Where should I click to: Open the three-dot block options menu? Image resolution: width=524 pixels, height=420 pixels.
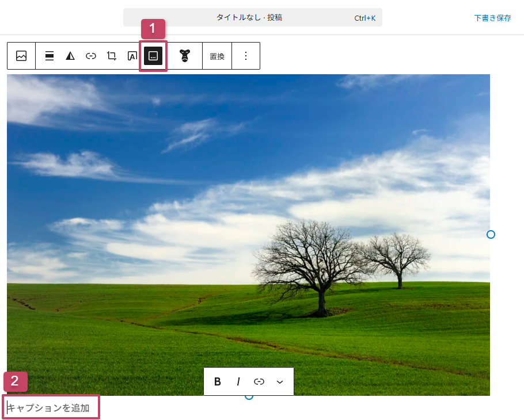tap(246, 56)
